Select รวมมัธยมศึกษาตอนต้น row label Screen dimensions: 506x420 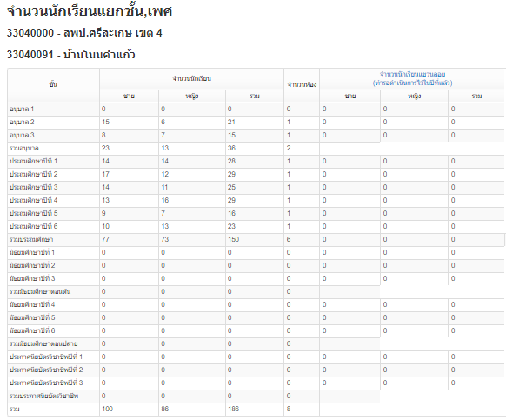click(40, 292)
